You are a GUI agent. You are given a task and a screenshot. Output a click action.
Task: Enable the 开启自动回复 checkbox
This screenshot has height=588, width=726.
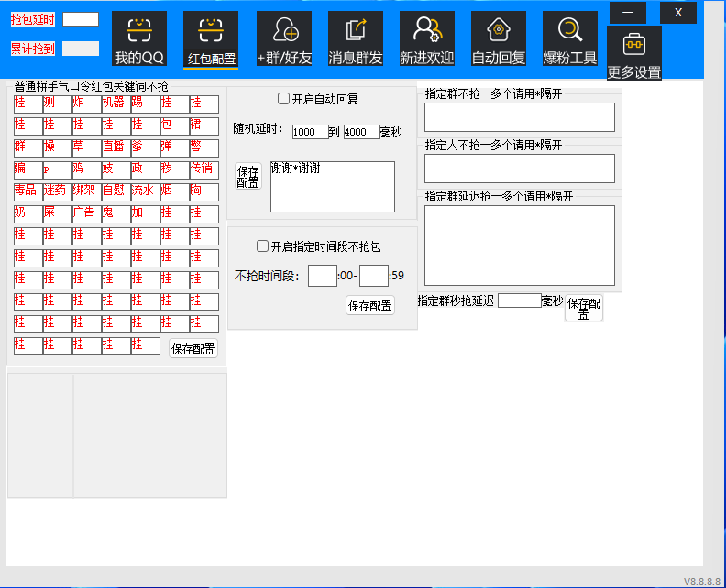pos(284,99)
